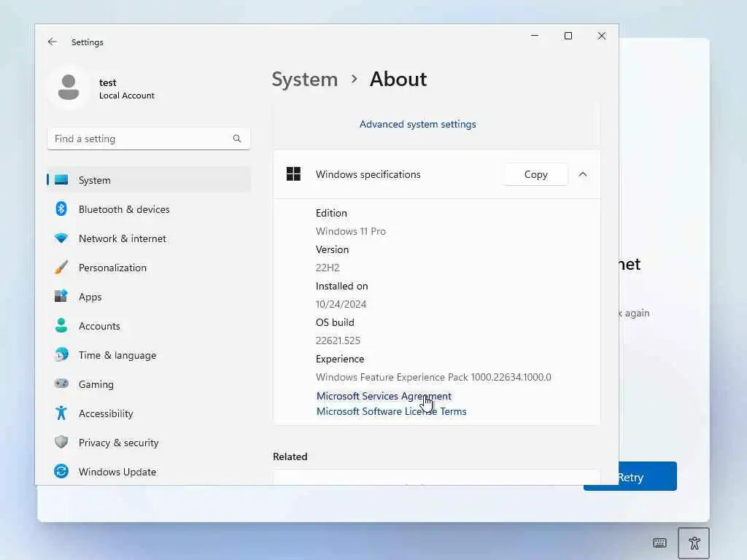Click the Windows specifications heading
Screen dimensions: 747x560
point(368,174)
